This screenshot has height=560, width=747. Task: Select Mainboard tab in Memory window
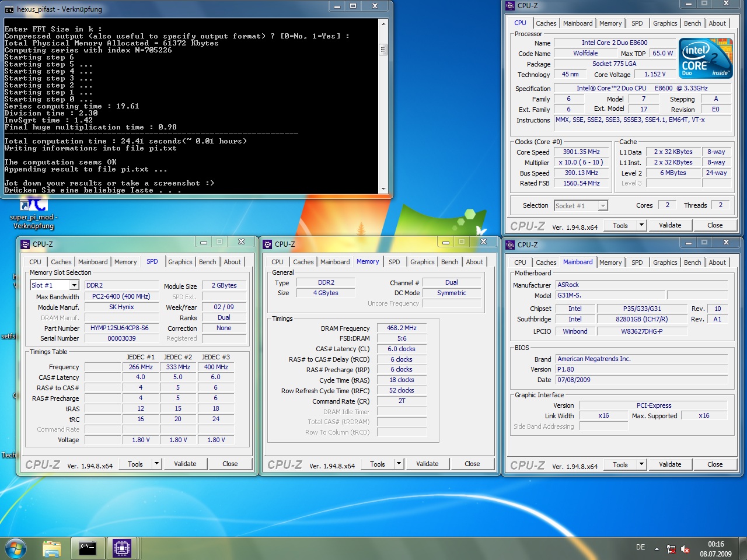335,262
